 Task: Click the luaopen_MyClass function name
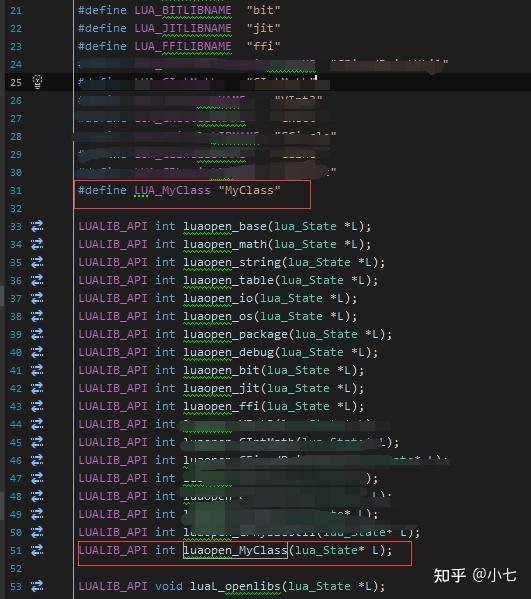coord(235,550)
